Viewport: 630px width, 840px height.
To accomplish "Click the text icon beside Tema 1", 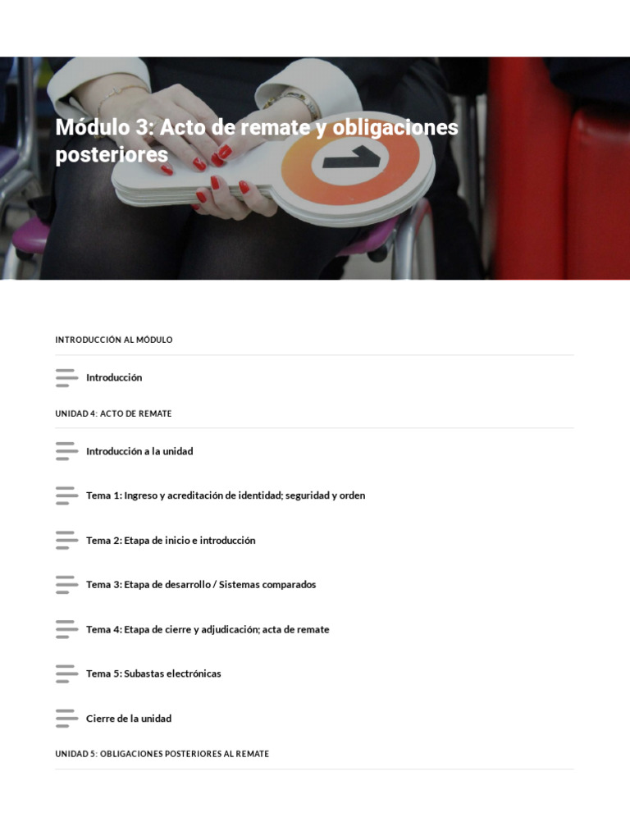I will tap(66, 495).
